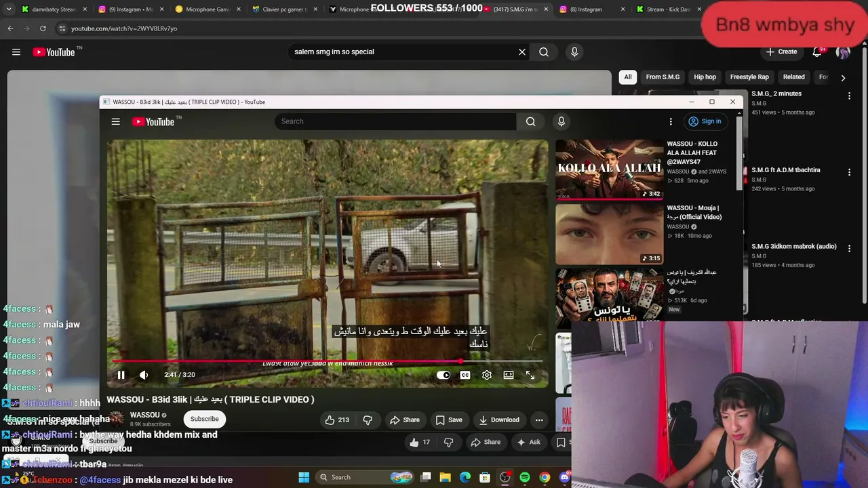
Task: Like the background video with 17 likes
Action: pyautogui.click(x=420, y=443)
